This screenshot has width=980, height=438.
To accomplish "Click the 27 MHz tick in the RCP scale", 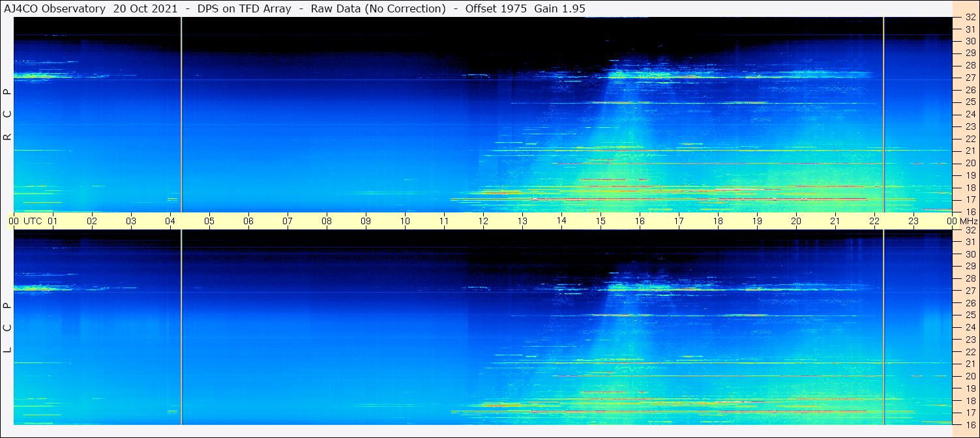I will (970, 78).
